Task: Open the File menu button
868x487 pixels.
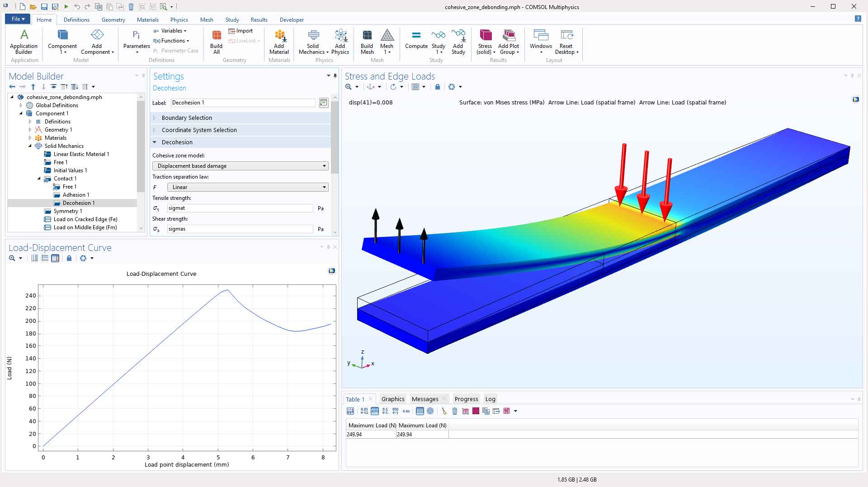Action: (x=18, y=19)
